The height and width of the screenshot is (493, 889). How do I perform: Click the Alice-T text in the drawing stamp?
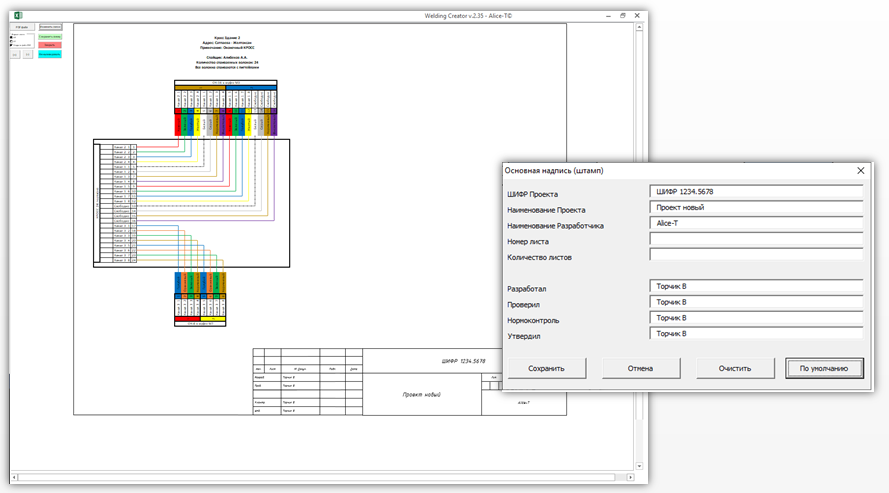pyautogui.click(x=523, y=403)
